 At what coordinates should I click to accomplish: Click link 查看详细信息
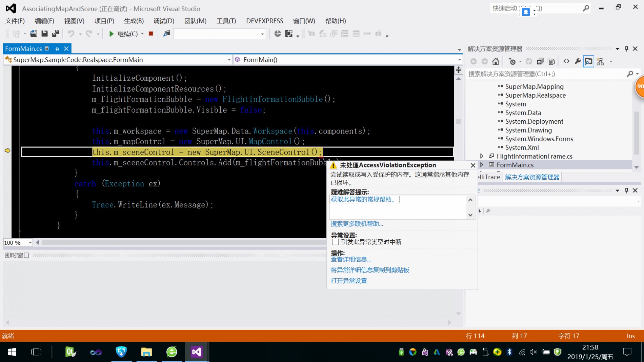point(350,259)
